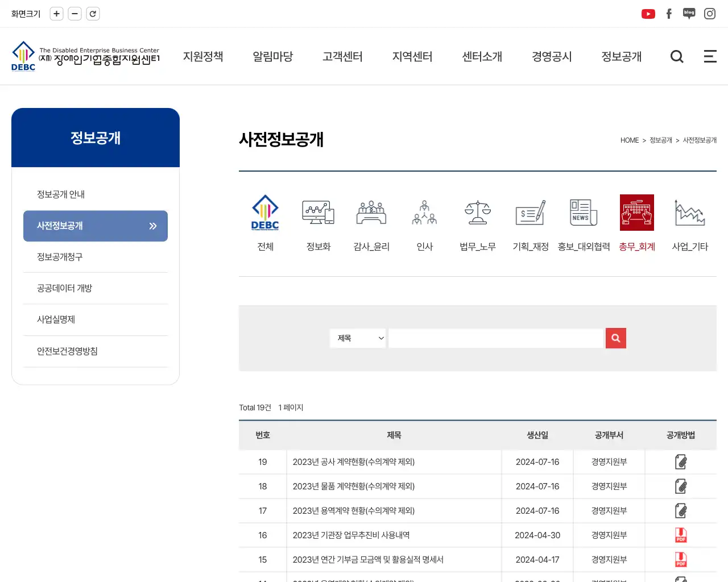Open 2023년 물품 계약현황(수의계약 제외) post

354,487
